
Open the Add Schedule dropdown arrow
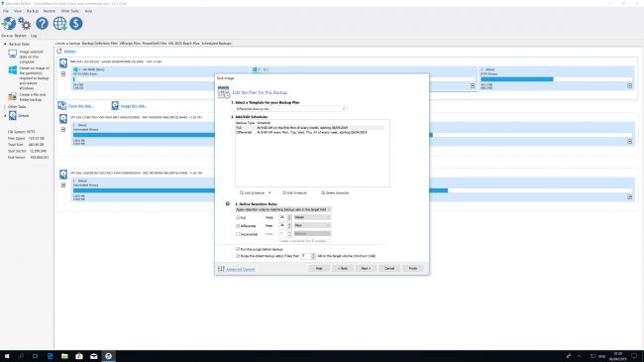(269, 192)
